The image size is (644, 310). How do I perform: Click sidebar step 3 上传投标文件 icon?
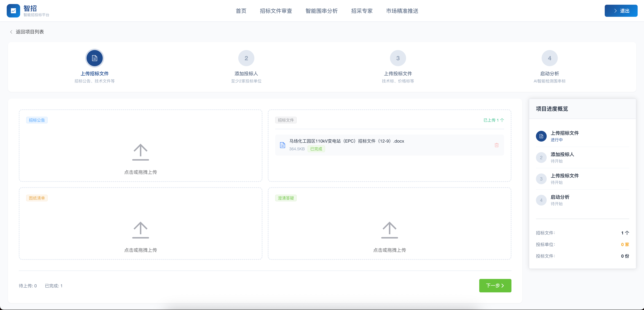pos(541,179)
